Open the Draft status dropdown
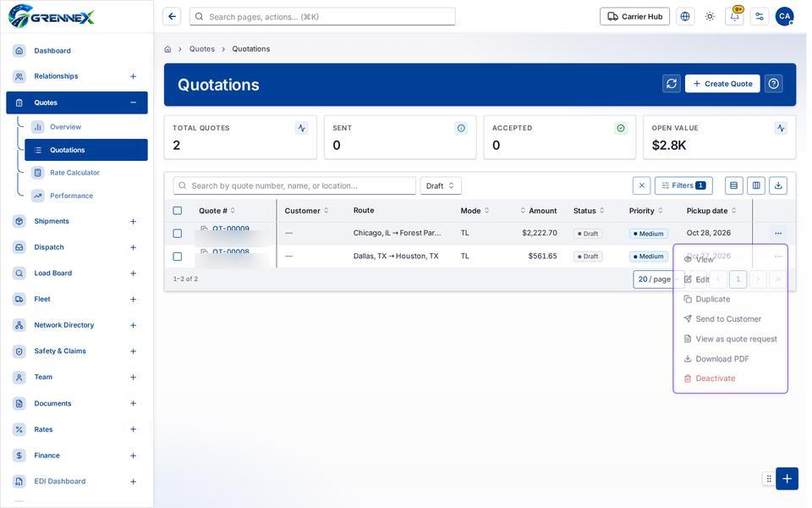The image size is (812, 508). (441, 185)
